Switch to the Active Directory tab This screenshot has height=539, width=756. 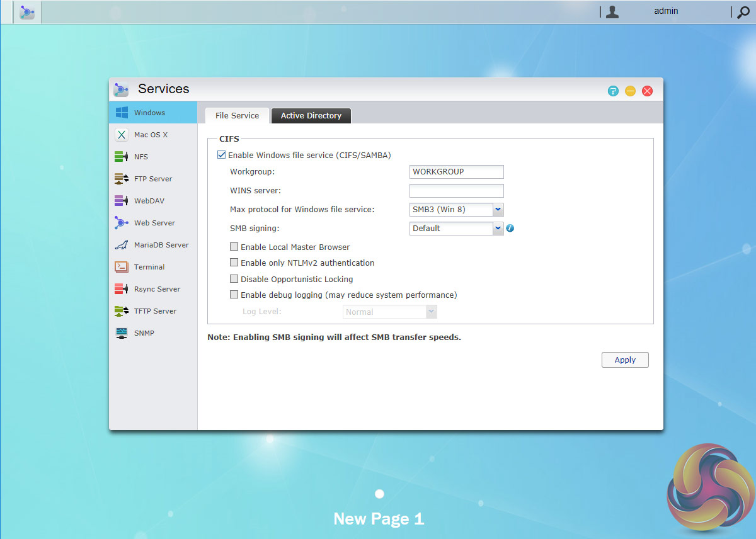click(311, 116)
